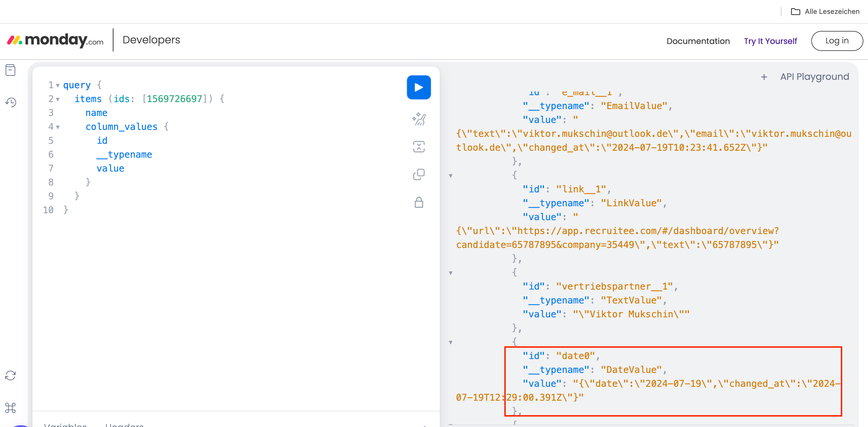This screenshot has height=427, width=868.
Task: Collapse the link__1 result object
Action: pyautogui.click(x=450, y=176)
